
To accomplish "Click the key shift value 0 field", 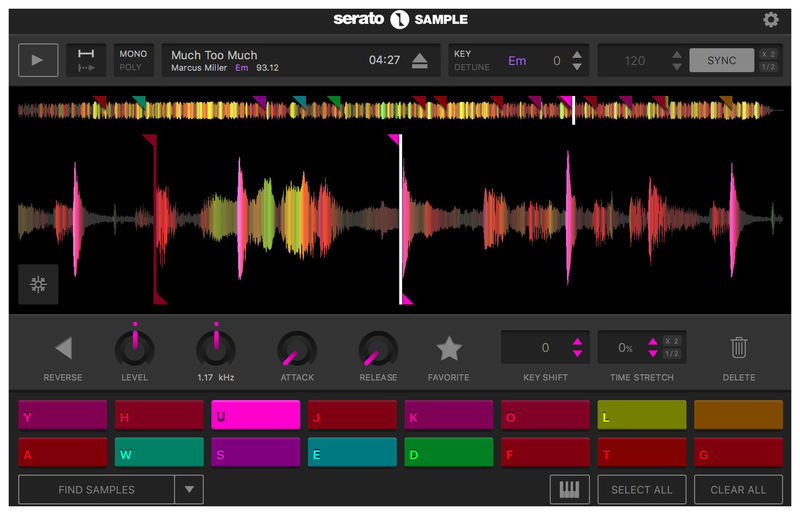I will [x=545, y=348].
